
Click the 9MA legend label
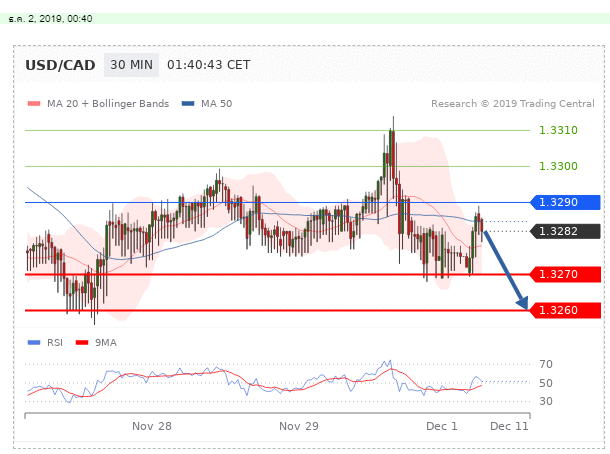[x=106, y=343]
